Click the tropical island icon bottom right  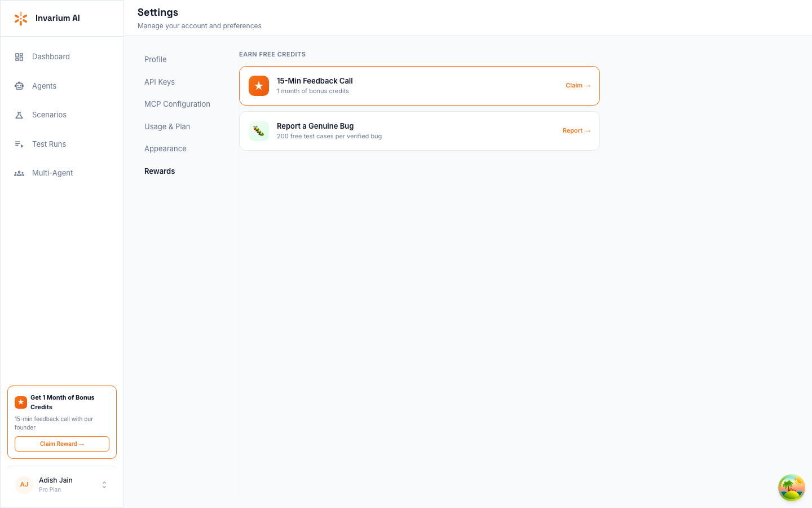(x=791, y=488)
